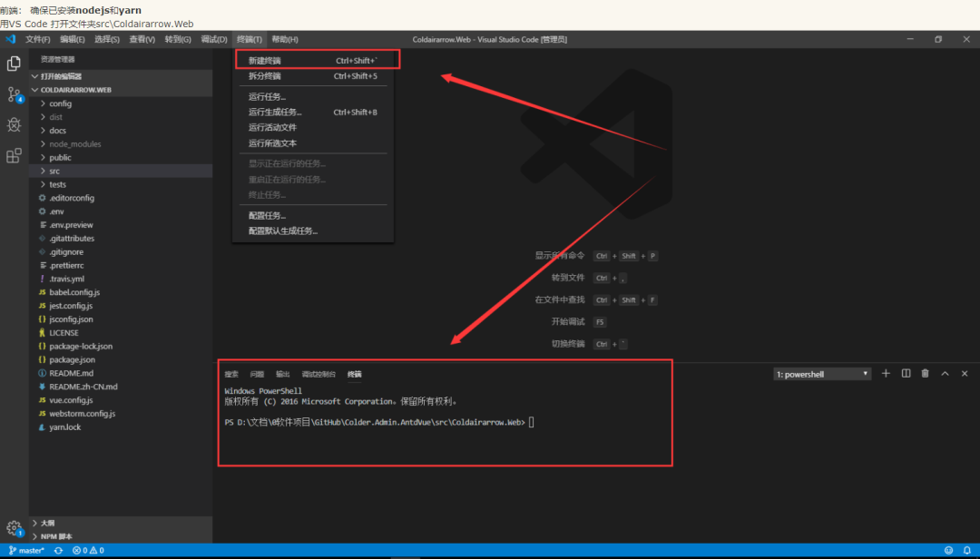Open the 帮助(H) menu
Image resolution: width=980 pixels, height=559 pixels.
tap(285, 39)
